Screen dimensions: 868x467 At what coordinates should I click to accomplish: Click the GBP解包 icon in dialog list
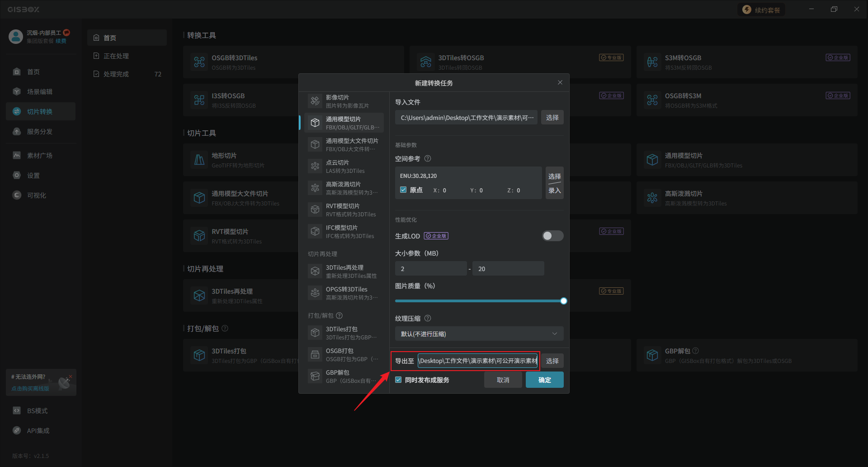pyautogui.click(x=315, y=376)
